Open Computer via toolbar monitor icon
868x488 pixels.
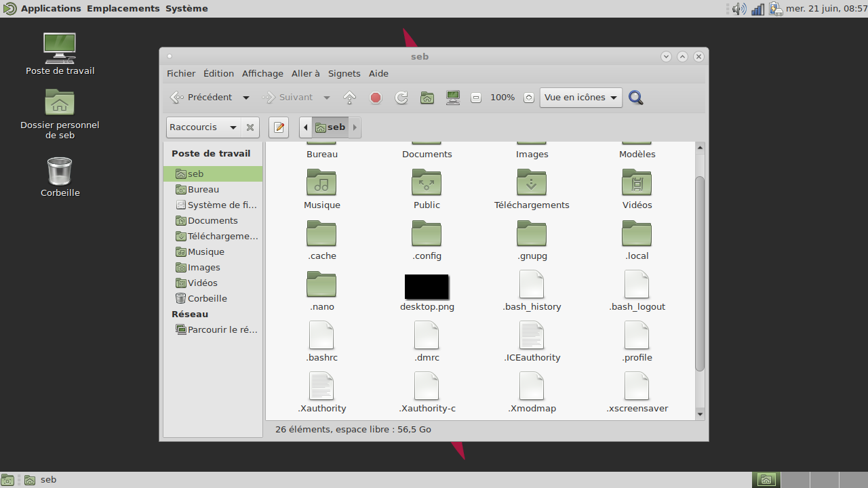click(453, 98)
